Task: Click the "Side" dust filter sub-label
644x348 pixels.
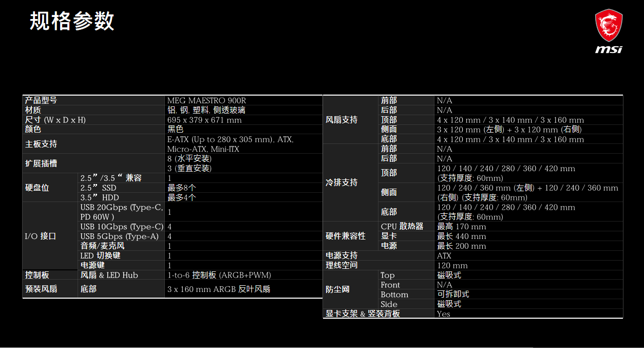Action: click(389, 304)
